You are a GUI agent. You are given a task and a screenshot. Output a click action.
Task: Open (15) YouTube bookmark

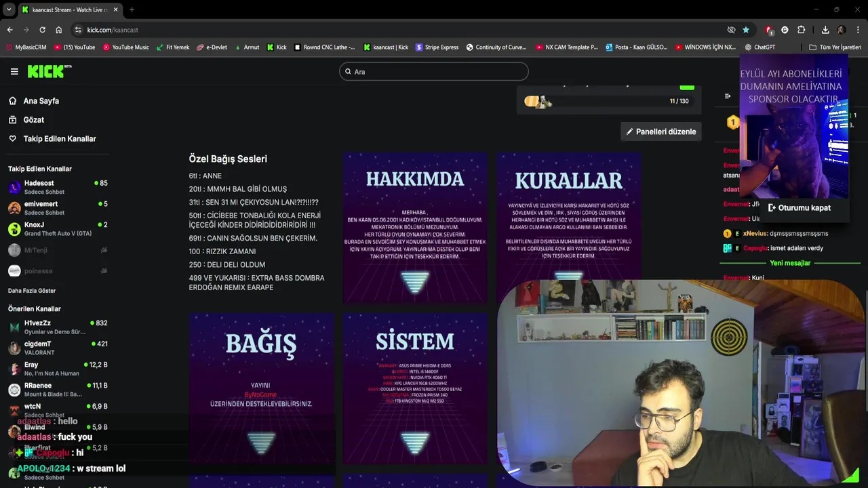click(x=74, y=47)
